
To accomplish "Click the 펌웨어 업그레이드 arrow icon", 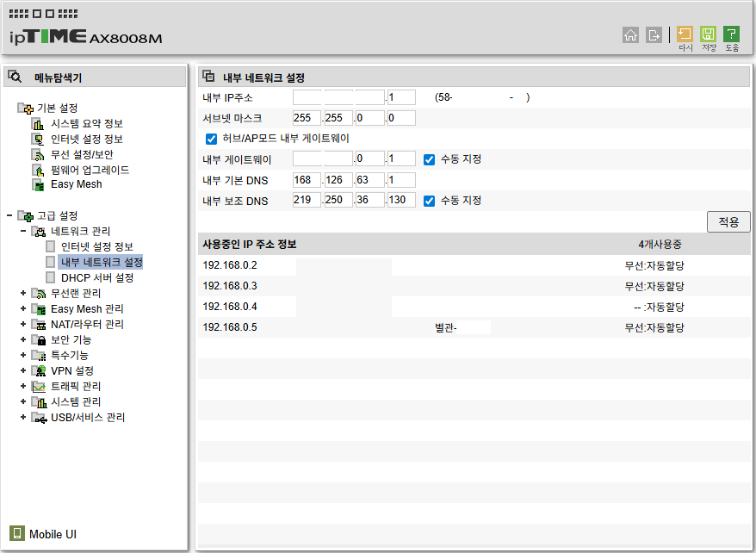I will tap(38, 171).
